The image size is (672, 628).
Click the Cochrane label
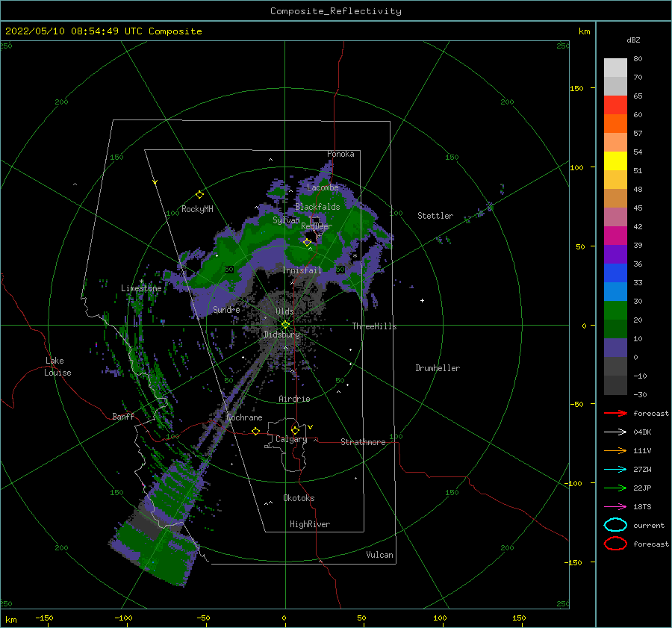244,417
